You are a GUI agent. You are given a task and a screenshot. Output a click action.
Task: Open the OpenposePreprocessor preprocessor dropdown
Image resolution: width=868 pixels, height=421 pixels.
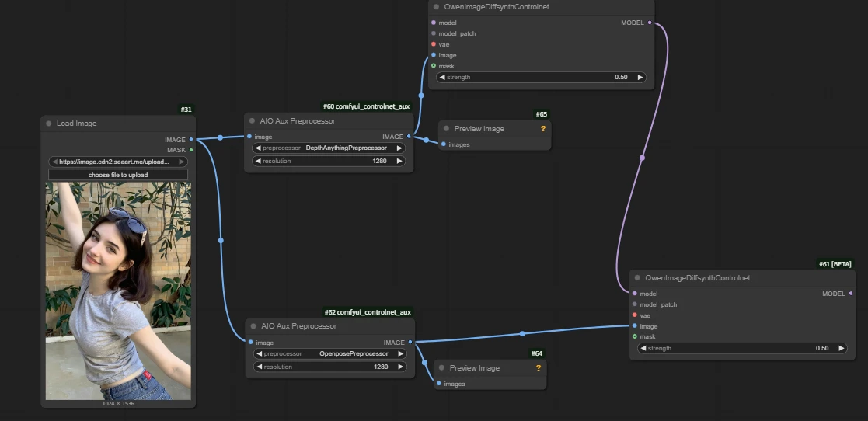(x=330, y=353)
